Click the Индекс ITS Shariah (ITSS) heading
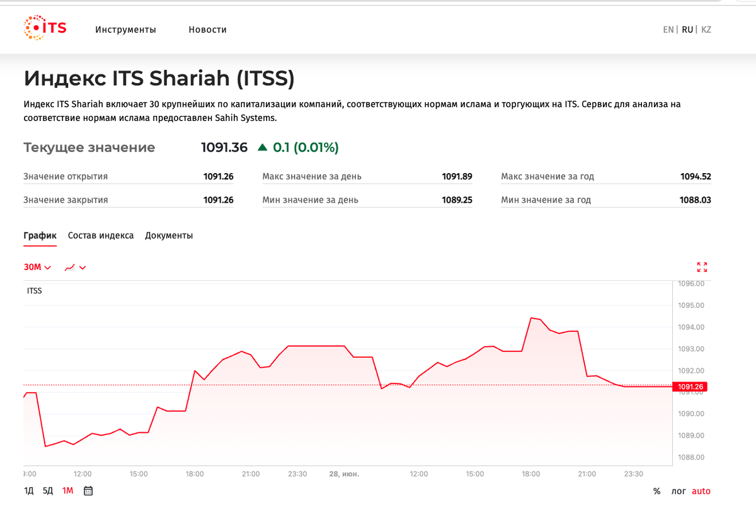 159,78
